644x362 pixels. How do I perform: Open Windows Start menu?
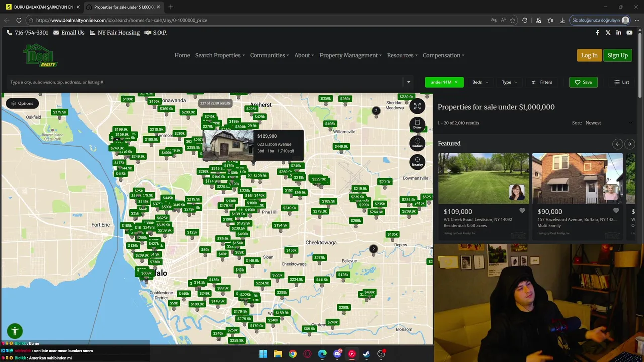(263, 354)
